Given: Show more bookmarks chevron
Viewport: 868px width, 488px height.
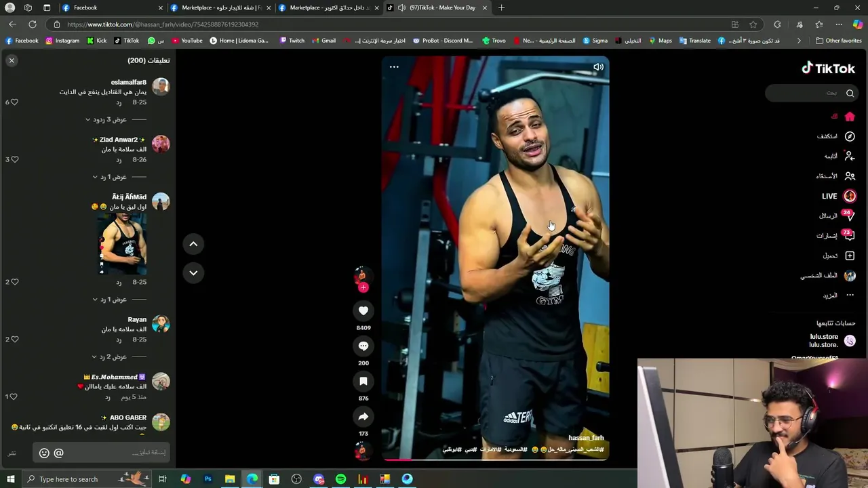Looking at the screenshot, I should point(799,41).
